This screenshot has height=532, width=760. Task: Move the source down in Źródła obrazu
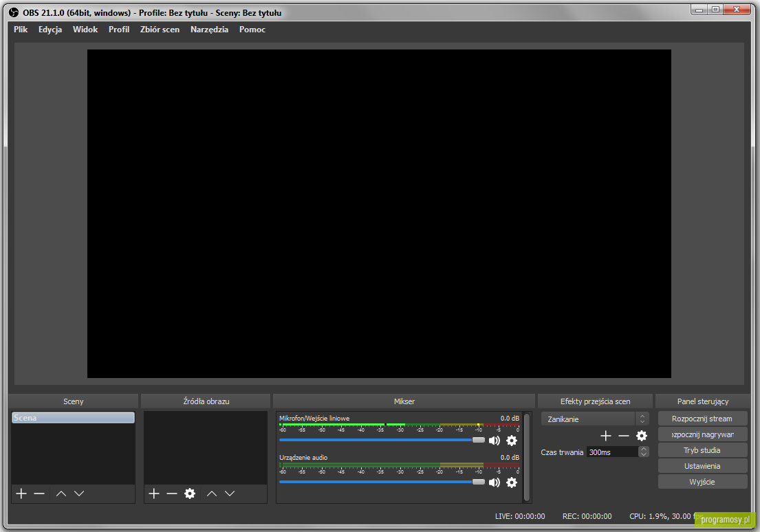pos(230,494)
